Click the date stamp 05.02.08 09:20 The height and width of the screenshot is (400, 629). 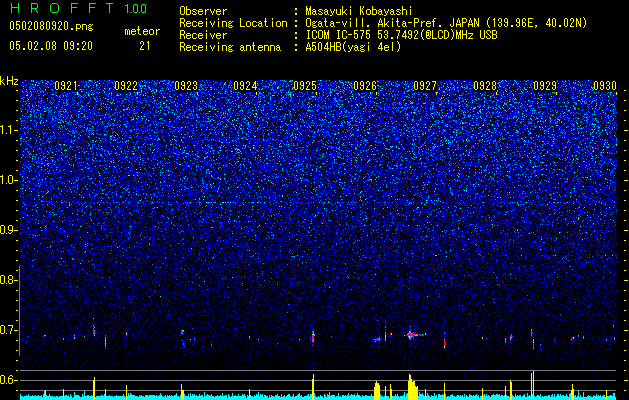[x=51, y=46]
